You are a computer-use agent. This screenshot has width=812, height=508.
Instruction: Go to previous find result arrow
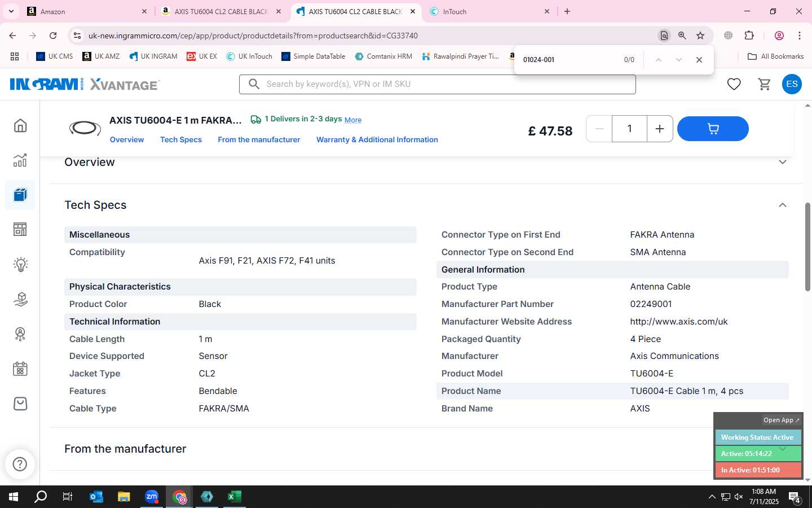[658, 59]
